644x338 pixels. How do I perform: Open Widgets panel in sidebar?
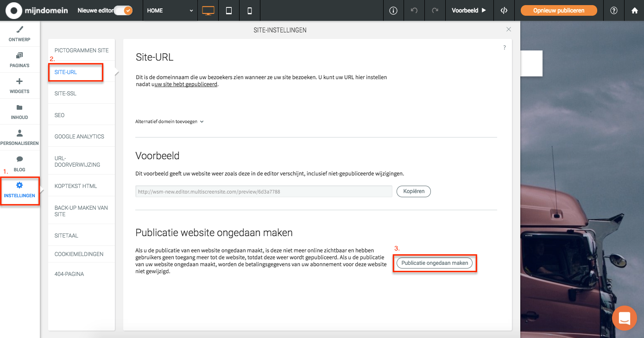(x=19, y=86)
